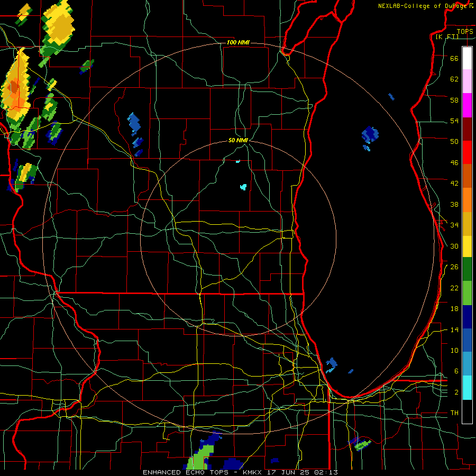Click the TOPS legend title
This screenshot has width=476, height=476.
(465, 31)
